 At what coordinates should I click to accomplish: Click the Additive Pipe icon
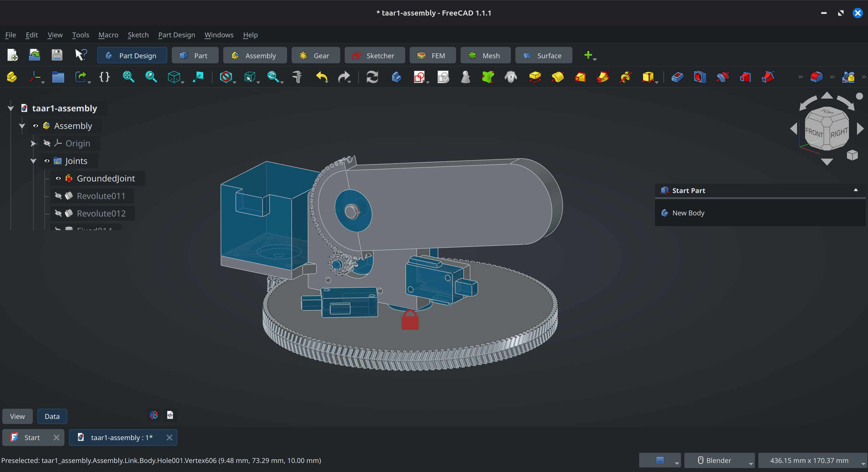[x=603, y=77]
